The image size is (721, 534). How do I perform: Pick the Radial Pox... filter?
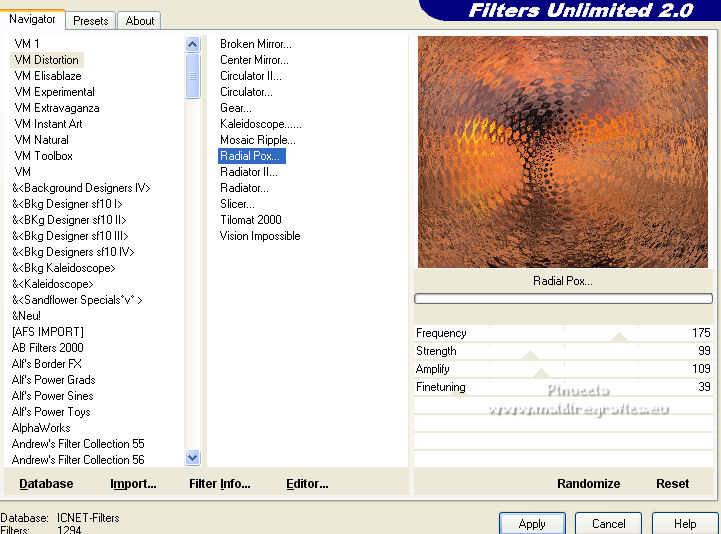coord(252,156)
